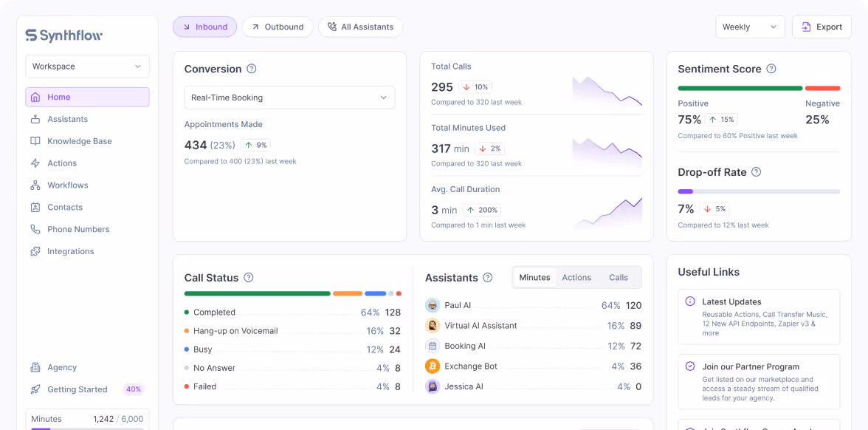Screen dimensions: 868x430
Task: Open Knowledge Base page
Action: pos(87,141)
